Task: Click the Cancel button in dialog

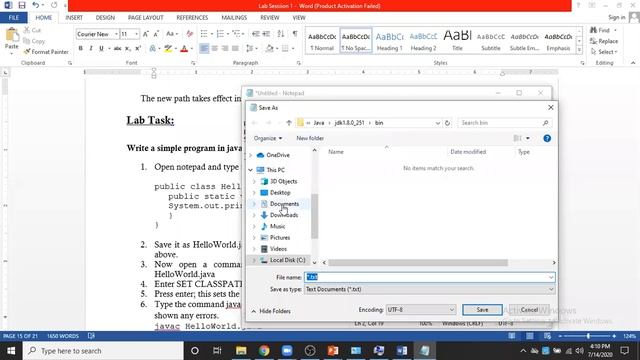Action: point(529,310)
